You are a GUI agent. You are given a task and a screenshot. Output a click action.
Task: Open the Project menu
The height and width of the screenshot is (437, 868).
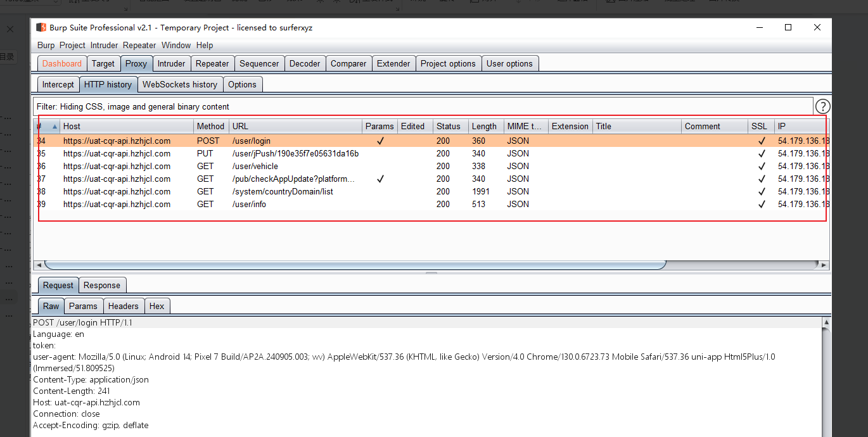pyautogui.click(x=72, y=45)
